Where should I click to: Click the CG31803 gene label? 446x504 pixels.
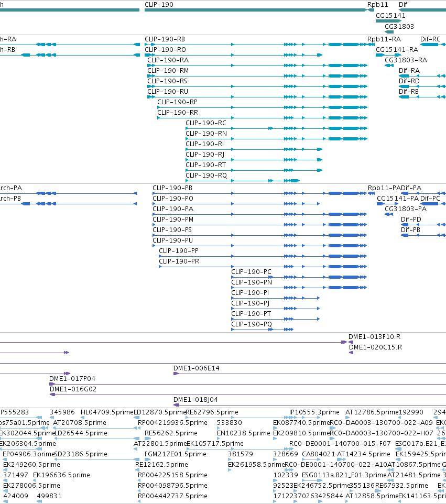399,26
